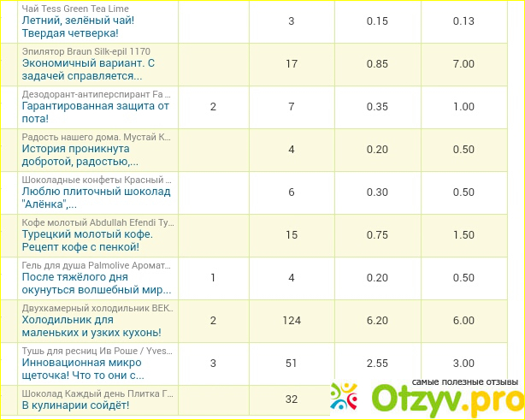Image resolution: width=525 pixels, height=420 pixels.
Task: Open 'После тяжёлого дня окунуться' review
Action: [96, 283]
